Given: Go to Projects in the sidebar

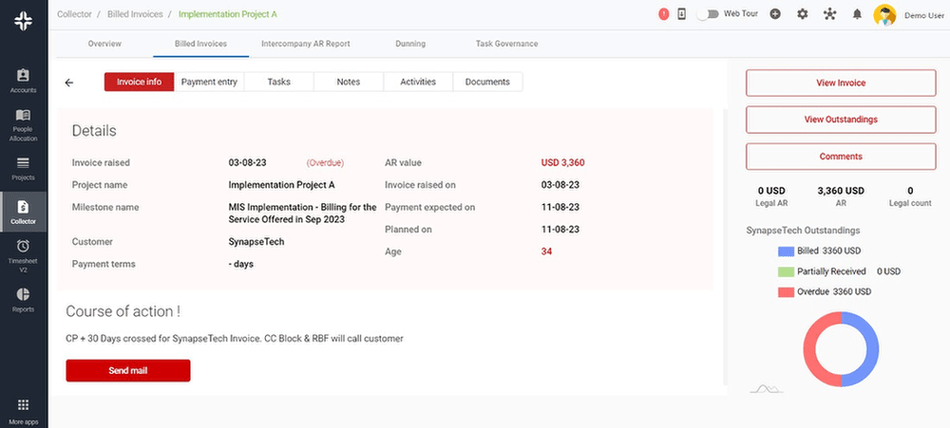Looking at the screenshot, I should click(x=23, y=167).
